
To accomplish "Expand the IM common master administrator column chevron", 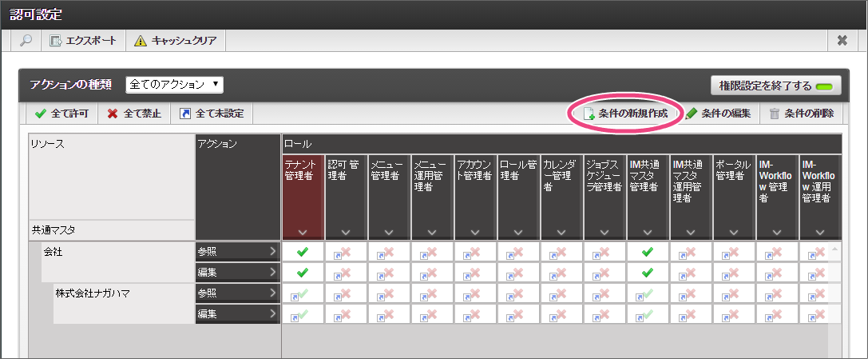I will coord(648,232).
